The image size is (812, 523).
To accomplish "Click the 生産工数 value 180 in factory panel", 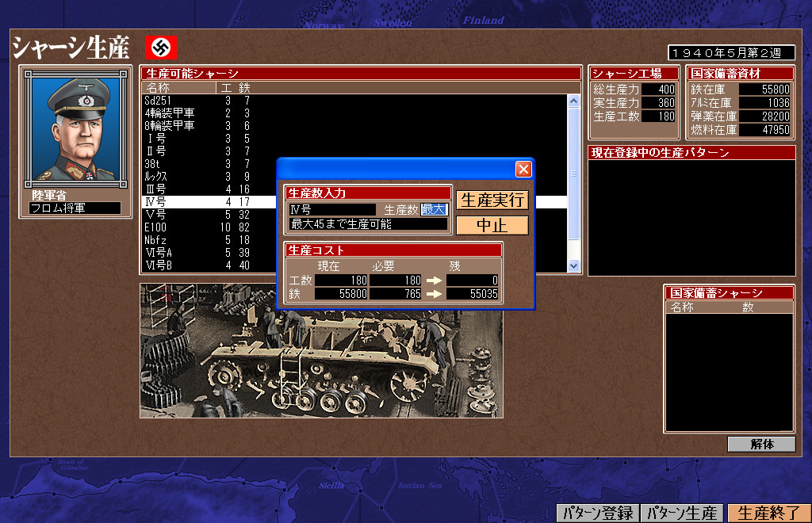I will pos(658,116).
